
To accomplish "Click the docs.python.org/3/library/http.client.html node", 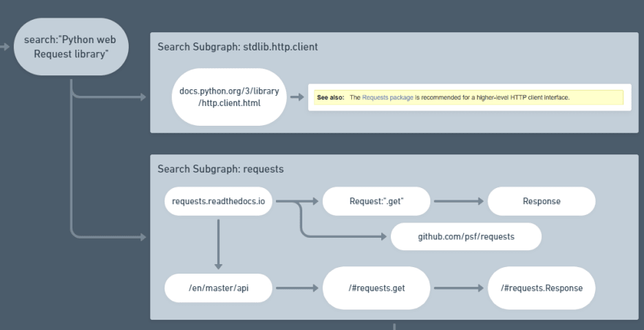I will pos(229,97).
